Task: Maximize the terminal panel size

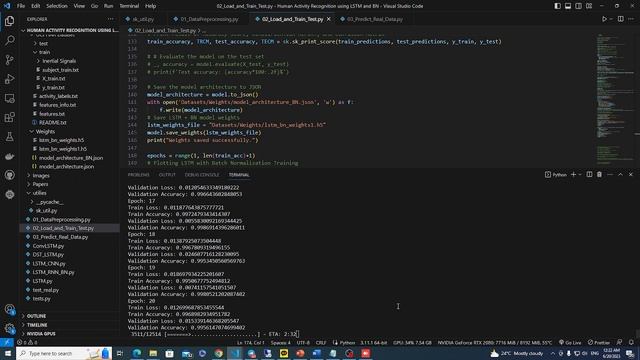Action: click(x=620, y=175)
